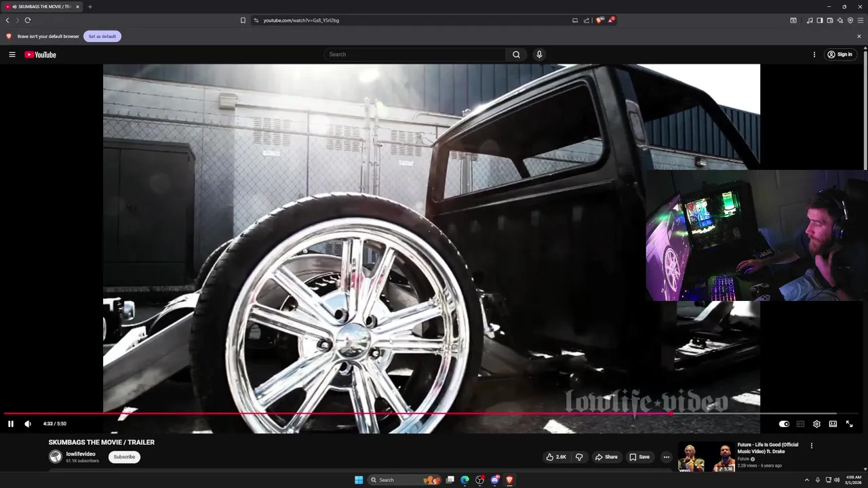Go to YouTube home via logo
The width and height of the screenshot is (868, 488).
[x=41, y=54]
